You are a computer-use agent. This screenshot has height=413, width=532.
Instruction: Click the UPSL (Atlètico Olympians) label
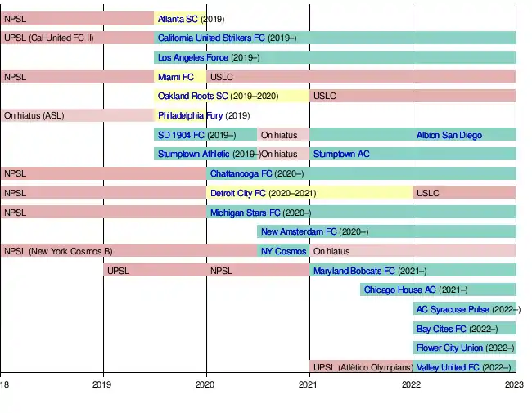coord(363,367)
